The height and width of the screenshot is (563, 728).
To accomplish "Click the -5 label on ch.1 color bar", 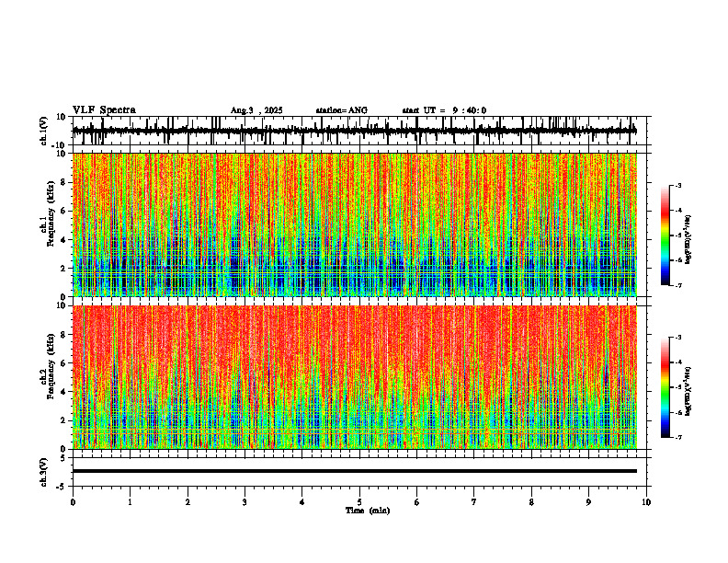I will [678, 236].
